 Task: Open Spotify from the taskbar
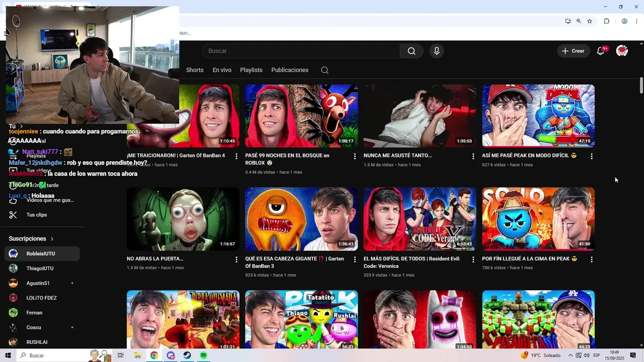[203, 355]
